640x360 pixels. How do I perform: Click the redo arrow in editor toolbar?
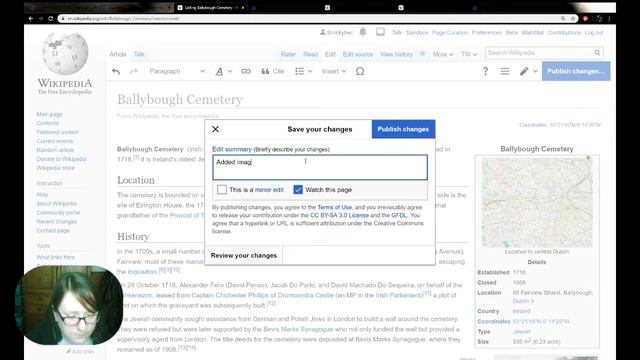133,71
